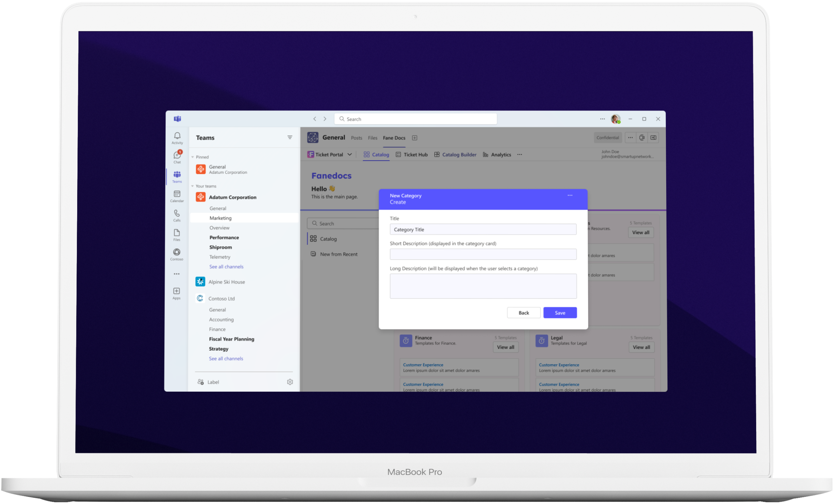
Task: Expand the Ticket Portal dropdown
Action: tap(350, 155)
